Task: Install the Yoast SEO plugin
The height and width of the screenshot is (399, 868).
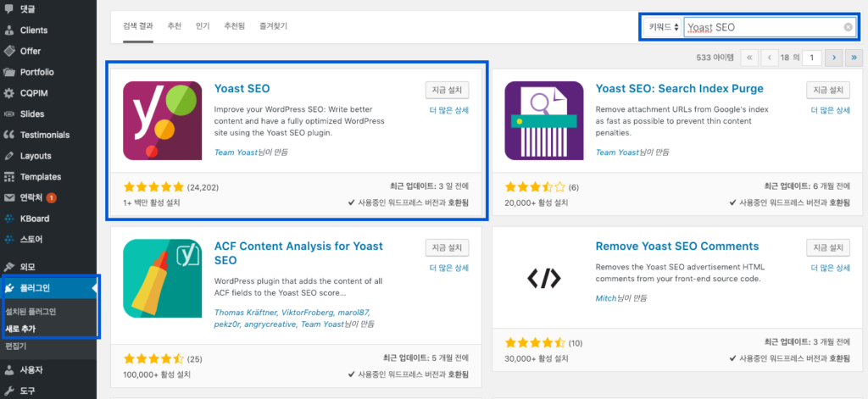Action: (448, 90)
